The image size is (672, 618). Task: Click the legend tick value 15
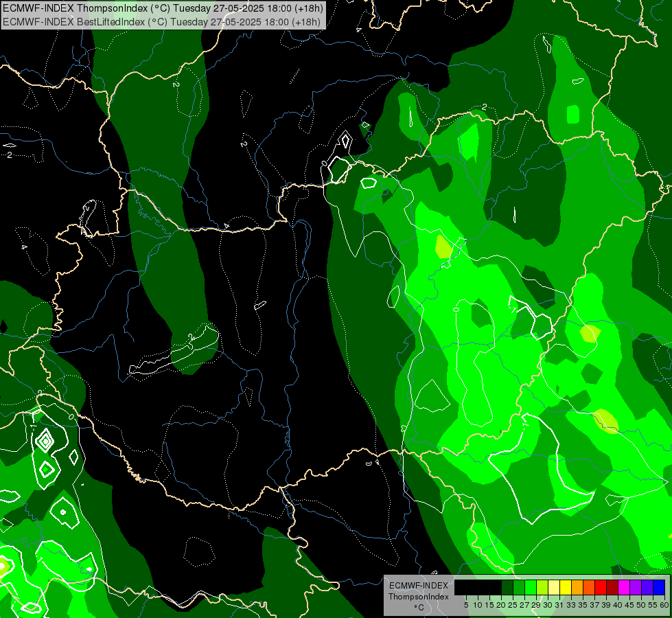(489, 605)
